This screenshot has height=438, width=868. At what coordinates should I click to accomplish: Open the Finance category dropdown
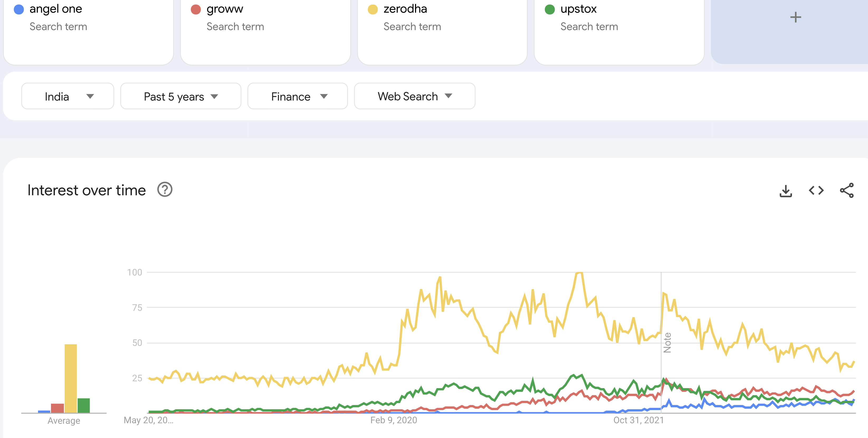[298, 96]
